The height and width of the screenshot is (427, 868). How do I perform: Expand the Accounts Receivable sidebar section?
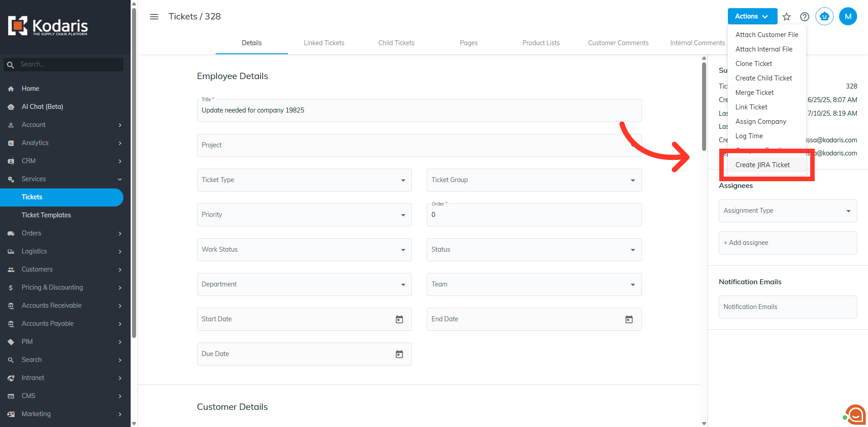click(x=120, y=306)
